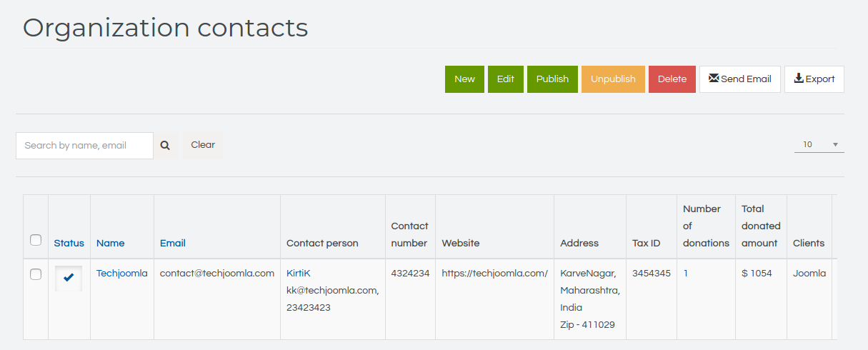This screenshot has width=868, height=350.
Task: Open number of donations link 1
Action: [686, 273]
